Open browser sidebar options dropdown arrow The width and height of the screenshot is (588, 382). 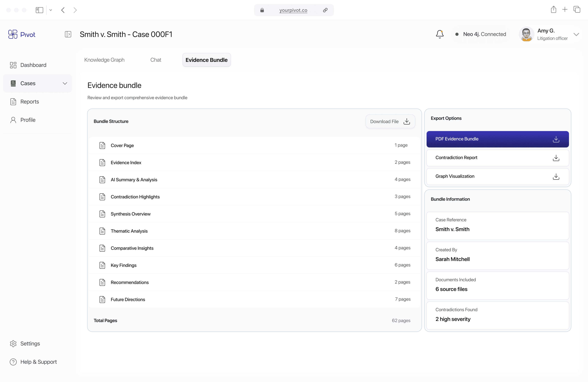51,10
